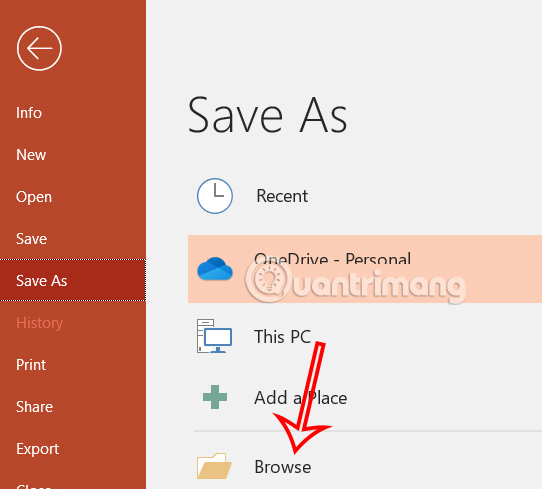Click the back arrow circle button
The width and height of the screenshot is (542, 489).
point(39,48)
